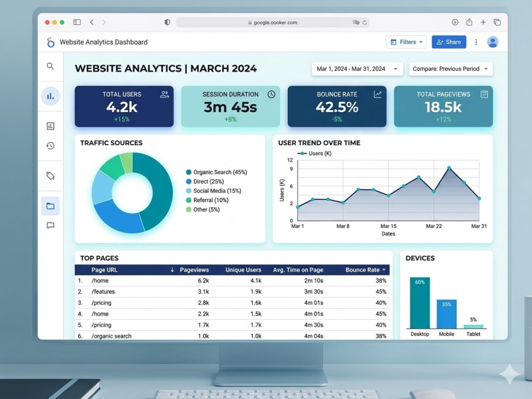The height and width of the screenshot is (399, 532).
Task: Click the clock icon on Session Duration card
Action: pos(271,94)
